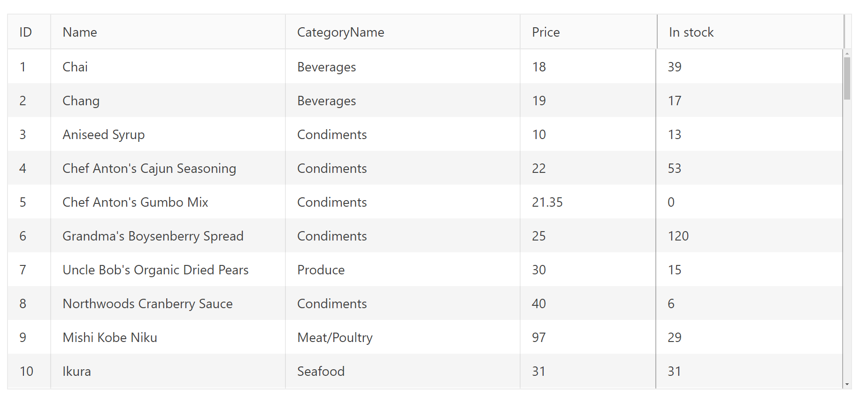This screenshot has height=404, width=868.
Task: Click Grandma's Boysenberry Spread cell
Action: point(153,236)
